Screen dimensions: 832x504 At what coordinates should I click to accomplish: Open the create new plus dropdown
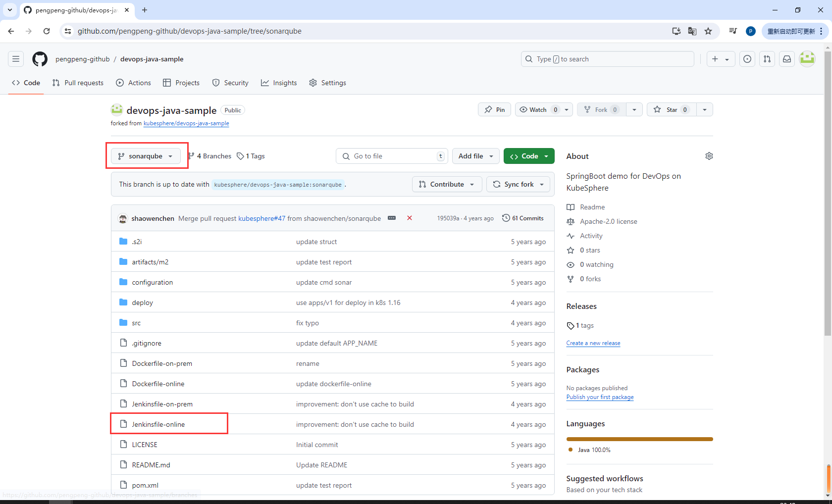click(x=721, y=59)
